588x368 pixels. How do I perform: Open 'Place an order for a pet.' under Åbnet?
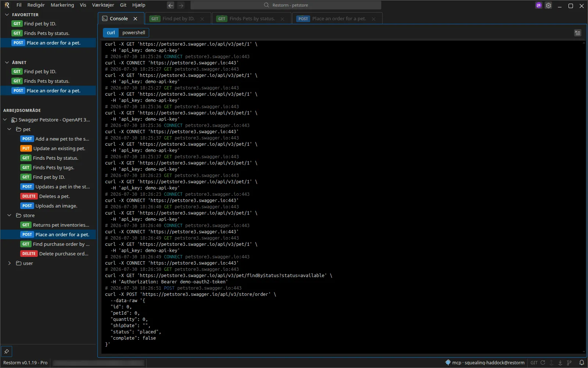(48, 91)
